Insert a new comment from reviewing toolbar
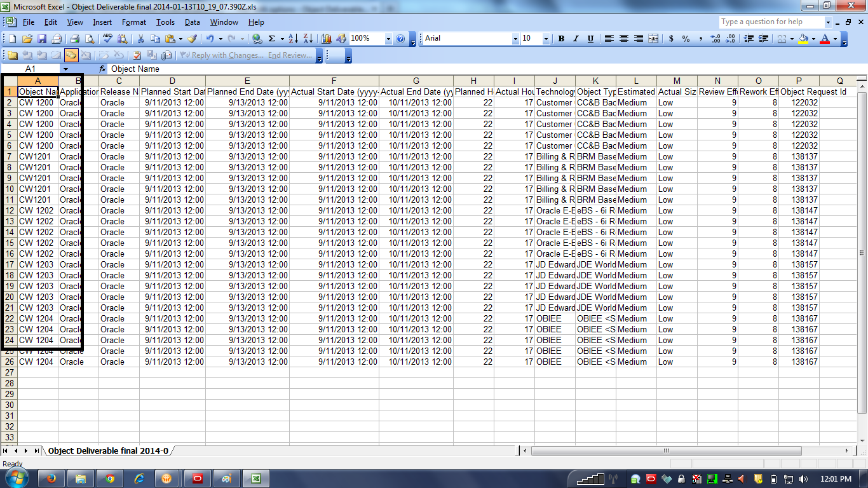868x488 pixels. click(12, 55)
